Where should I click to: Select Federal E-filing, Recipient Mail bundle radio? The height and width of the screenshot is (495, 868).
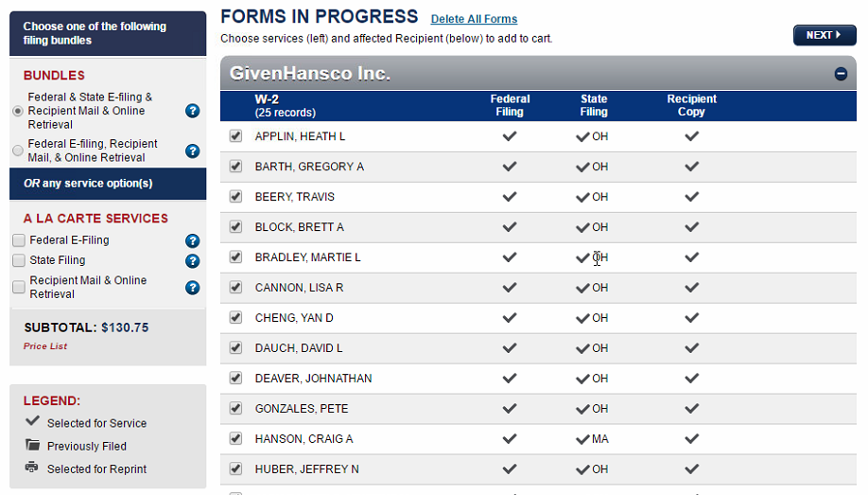pos(18,150)
